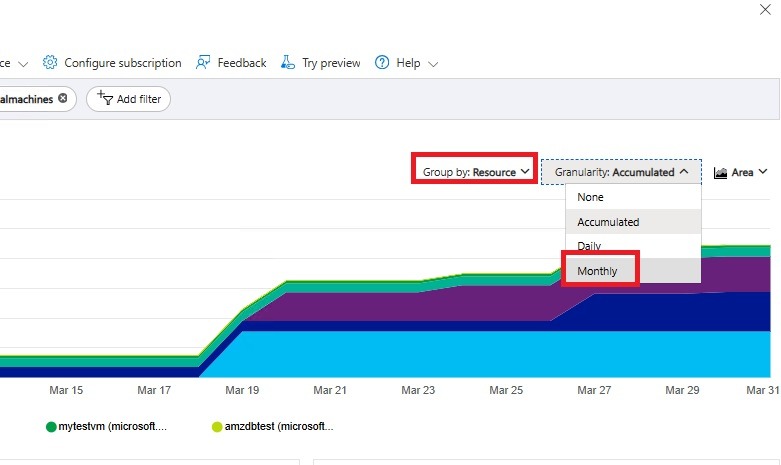Image resolution: width=781 pixels, height=465 pixels.
Task: Select None granularity option
Action: (591, 197)
